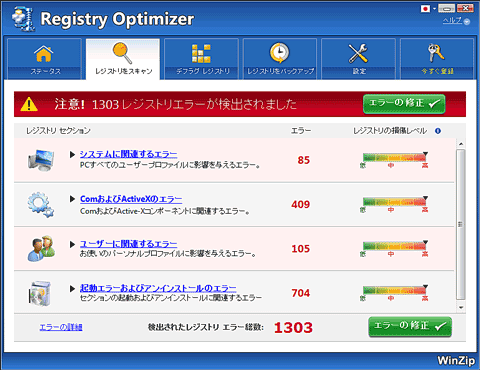Expand the user-related errors row arrow

72,244
